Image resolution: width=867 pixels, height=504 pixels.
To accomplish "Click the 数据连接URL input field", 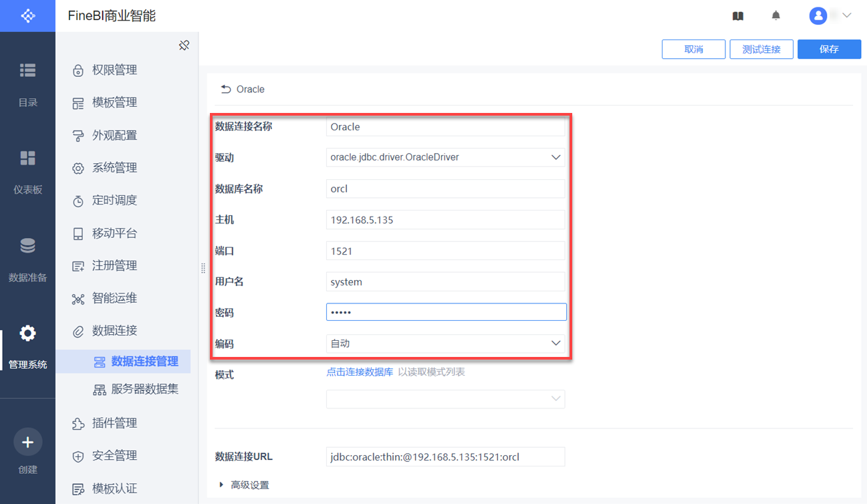I will (x=445, y=457).
